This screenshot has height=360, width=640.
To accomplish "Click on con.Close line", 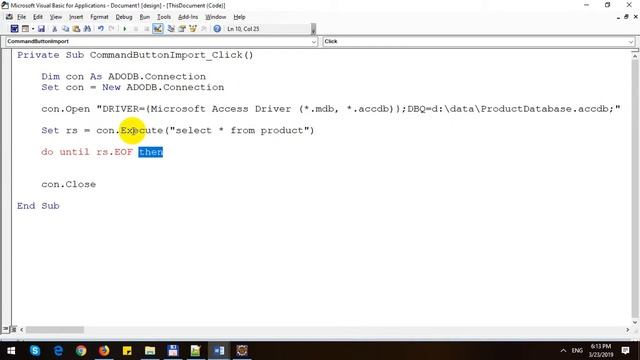I will [69, 184].
